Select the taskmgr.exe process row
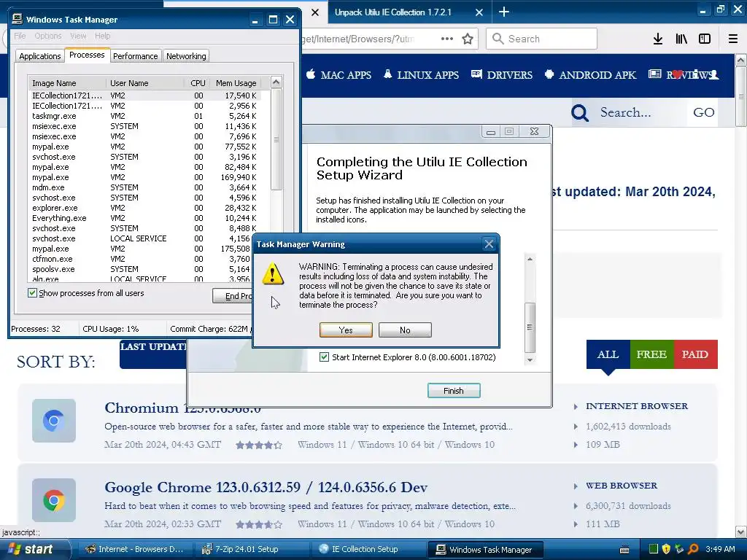The width and height of the screenshot is (747, 560). click(x=144, y=116)
